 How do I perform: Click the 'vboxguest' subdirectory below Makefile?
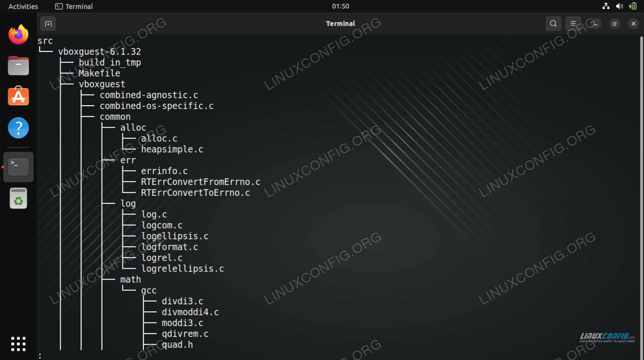tap(102, 84)
